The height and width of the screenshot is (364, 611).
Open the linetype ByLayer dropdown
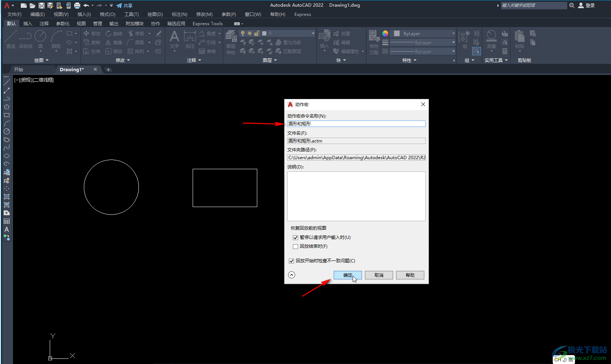click(423, 51)
